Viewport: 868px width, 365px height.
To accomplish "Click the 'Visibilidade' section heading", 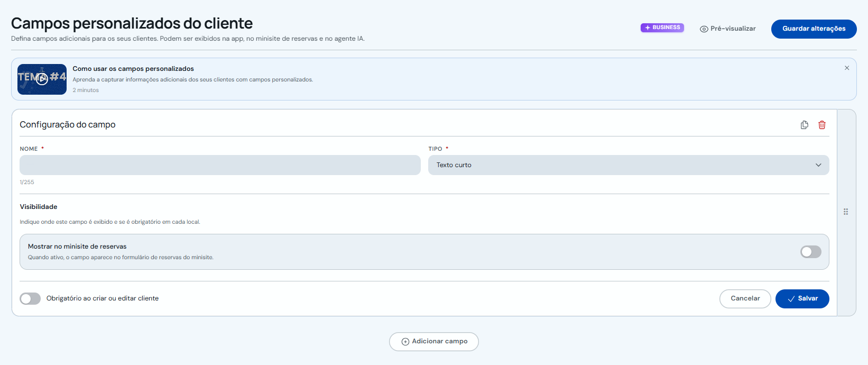I will coord(39,207).
